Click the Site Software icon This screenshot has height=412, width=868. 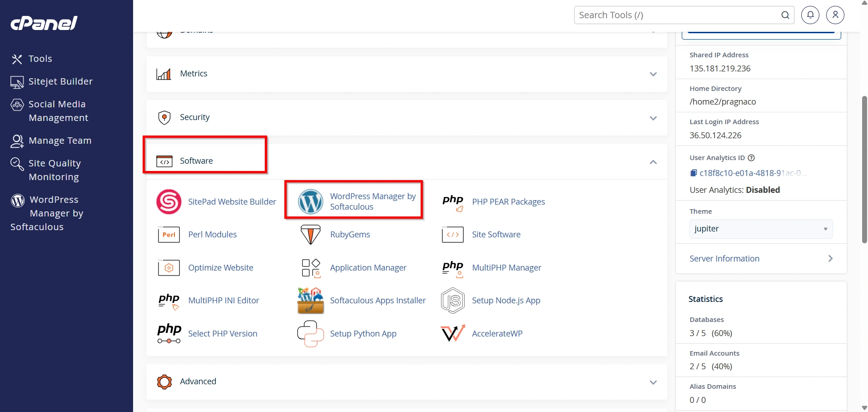453,235
